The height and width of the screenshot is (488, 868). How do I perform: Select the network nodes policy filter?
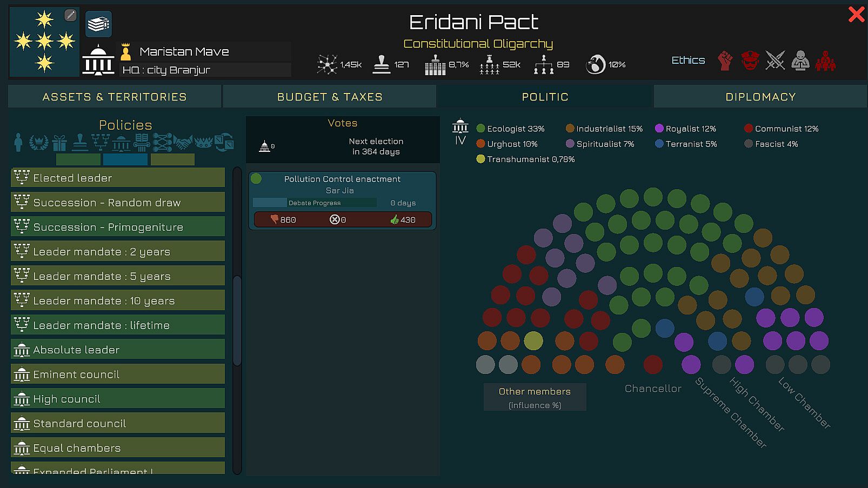(162, 143)
